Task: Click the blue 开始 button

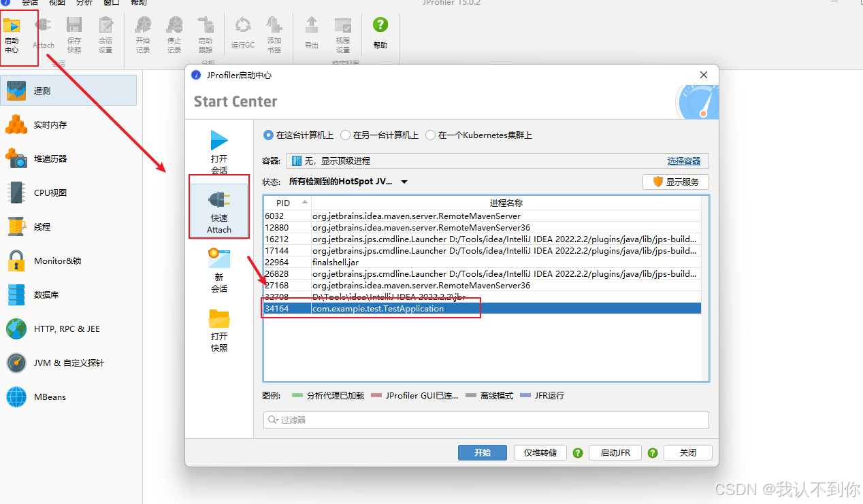Action: [x=482, y=452]
